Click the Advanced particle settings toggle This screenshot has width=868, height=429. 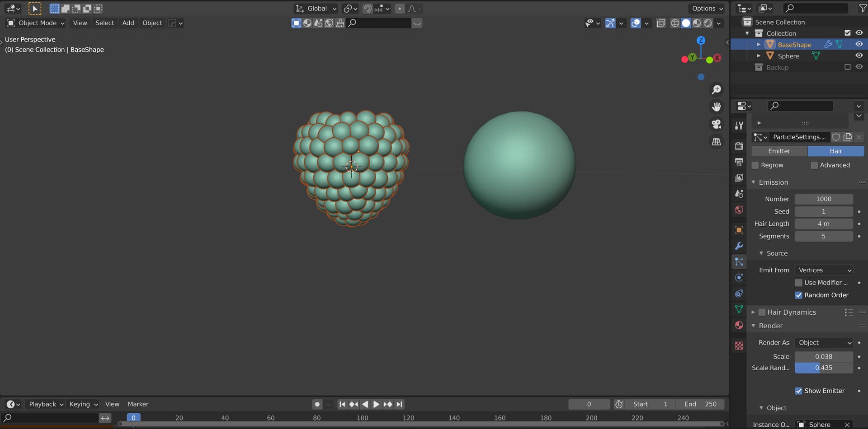click(814, 165)
